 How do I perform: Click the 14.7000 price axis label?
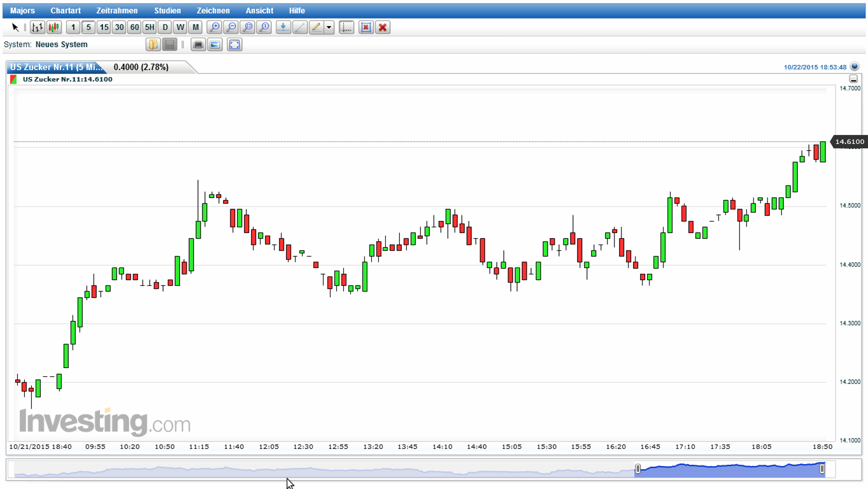[x=850, y=89]
